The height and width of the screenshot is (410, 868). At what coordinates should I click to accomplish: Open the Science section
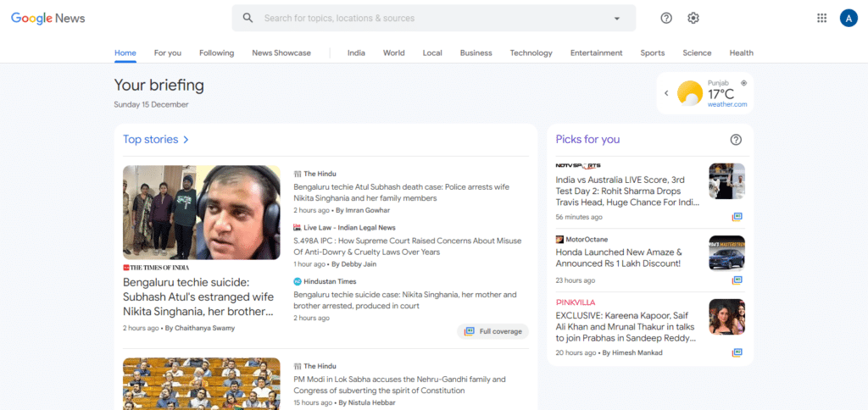[697, 53]
